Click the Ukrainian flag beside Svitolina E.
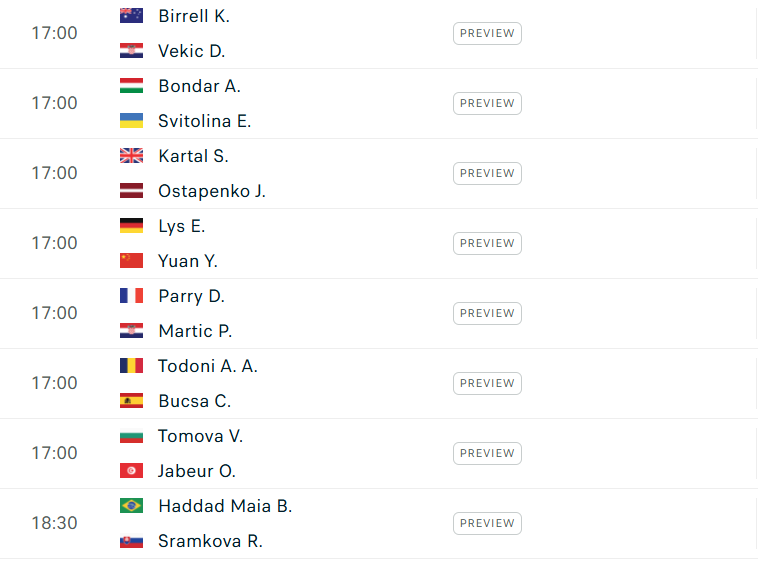The width and height of the screenshot is (758, 562). coord(131,121)
